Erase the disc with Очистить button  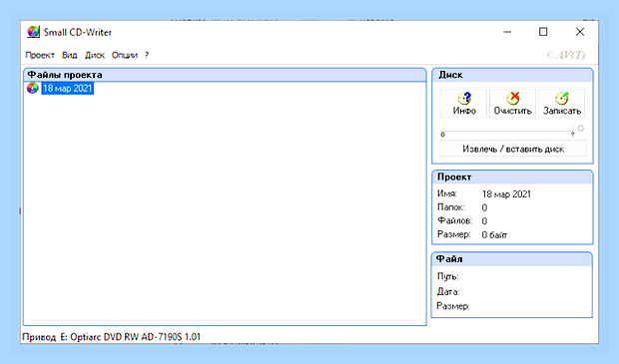(x=512, y=104)
